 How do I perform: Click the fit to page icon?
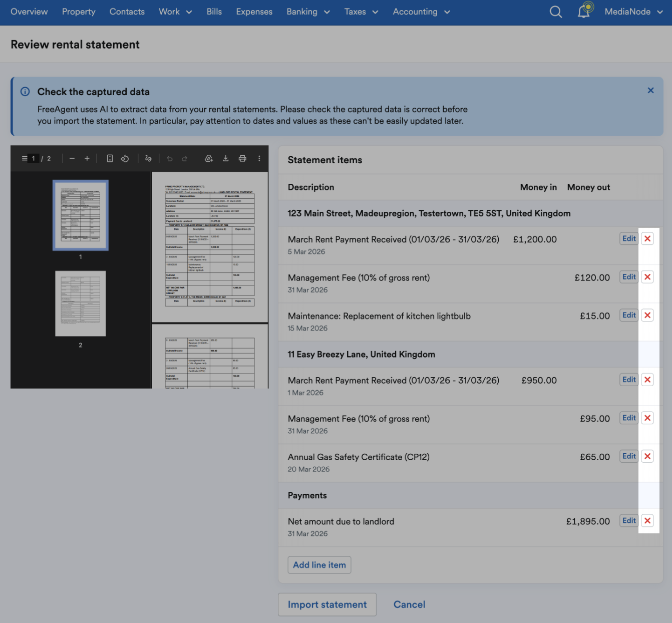point(110,159)
